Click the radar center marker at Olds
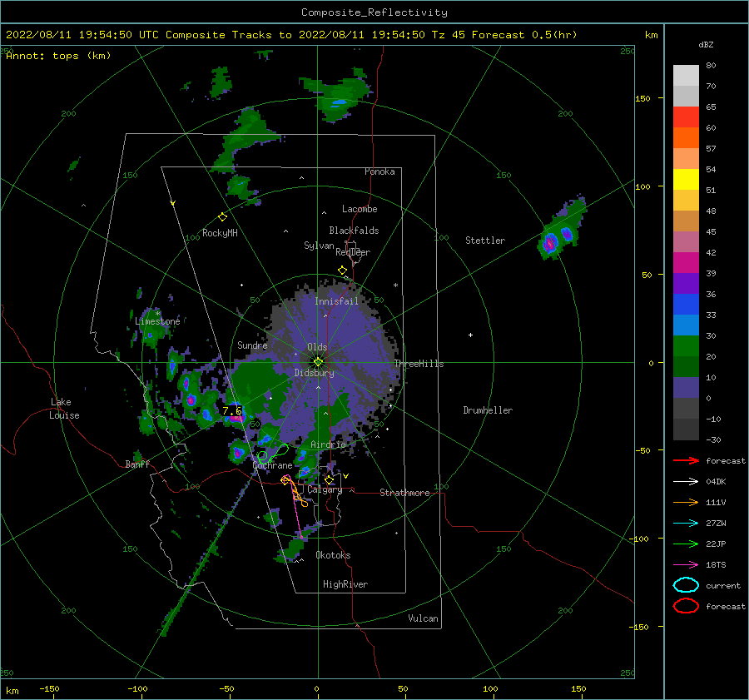The image size is (749, 700). point(318,362)
